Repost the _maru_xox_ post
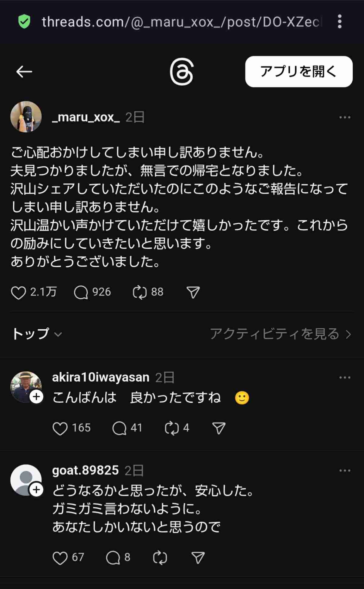364x589 pixels. tap(140, 293)
